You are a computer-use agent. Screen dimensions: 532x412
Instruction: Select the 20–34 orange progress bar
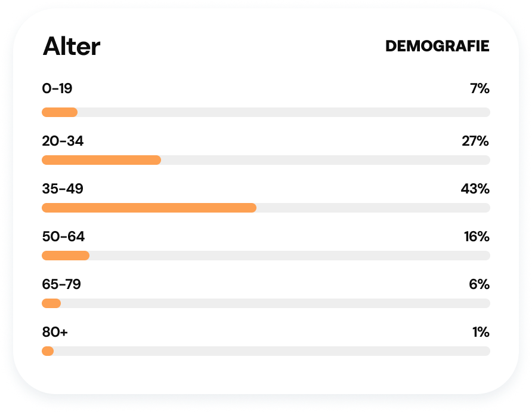pos(101,160)
